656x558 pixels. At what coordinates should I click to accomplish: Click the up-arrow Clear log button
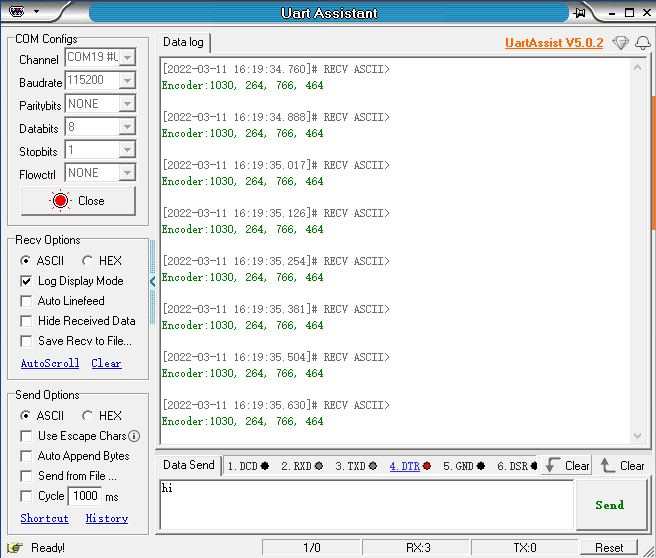622,465
